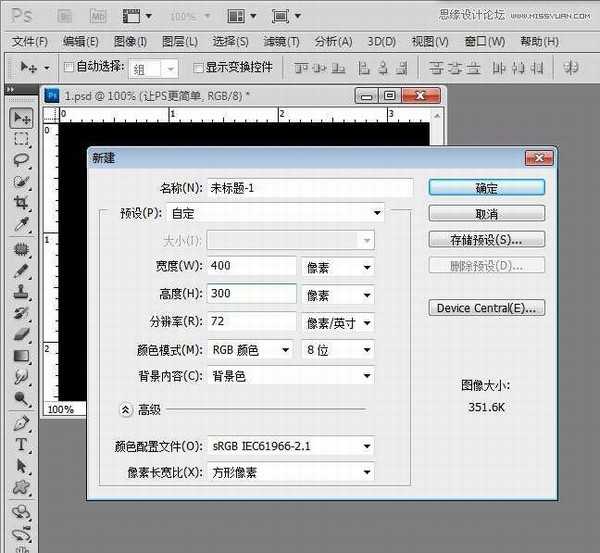This screenshot has height=553, width=600.
Task: Select the Horizontal Type tool
Action: 21,445
